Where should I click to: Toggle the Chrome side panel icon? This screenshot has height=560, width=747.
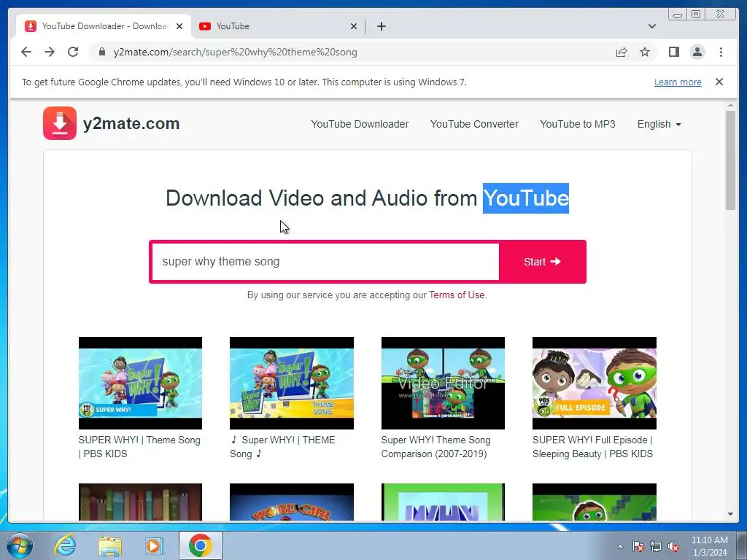(673, 52)
